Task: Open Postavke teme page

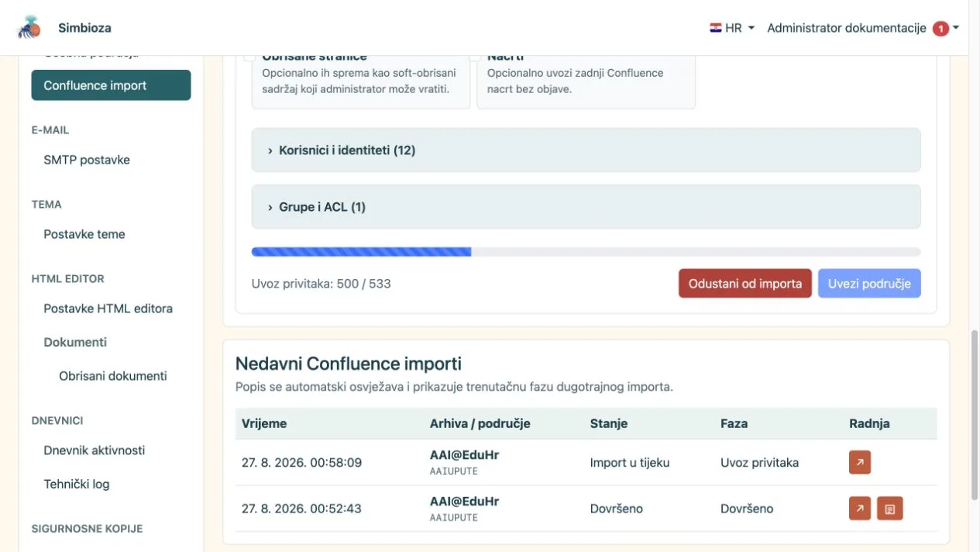Action: point(84,234)
